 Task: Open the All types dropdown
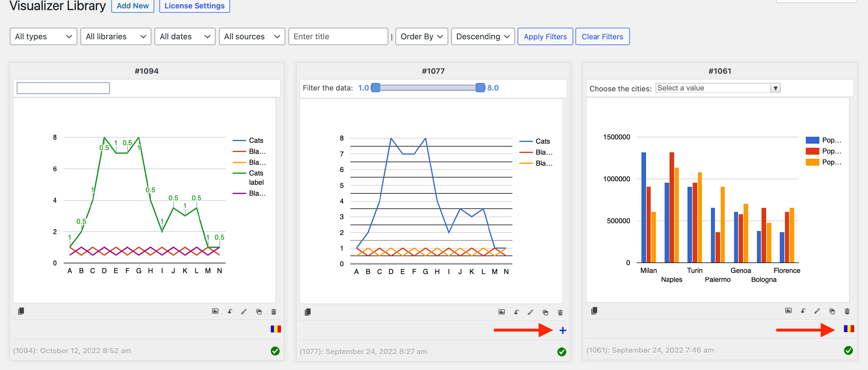pos(43,36)
